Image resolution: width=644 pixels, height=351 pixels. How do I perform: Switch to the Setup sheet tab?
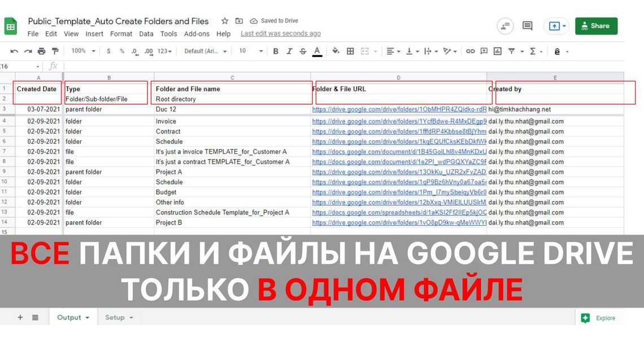(119, 318)
